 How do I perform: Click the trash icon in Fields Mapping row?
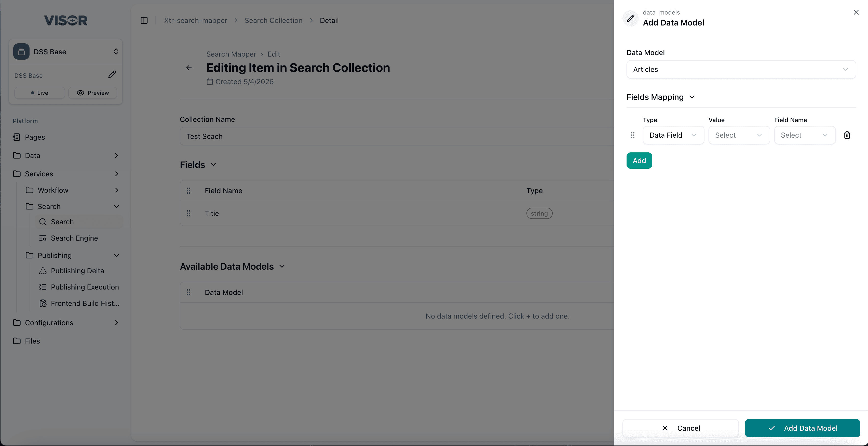pos(847,135)
